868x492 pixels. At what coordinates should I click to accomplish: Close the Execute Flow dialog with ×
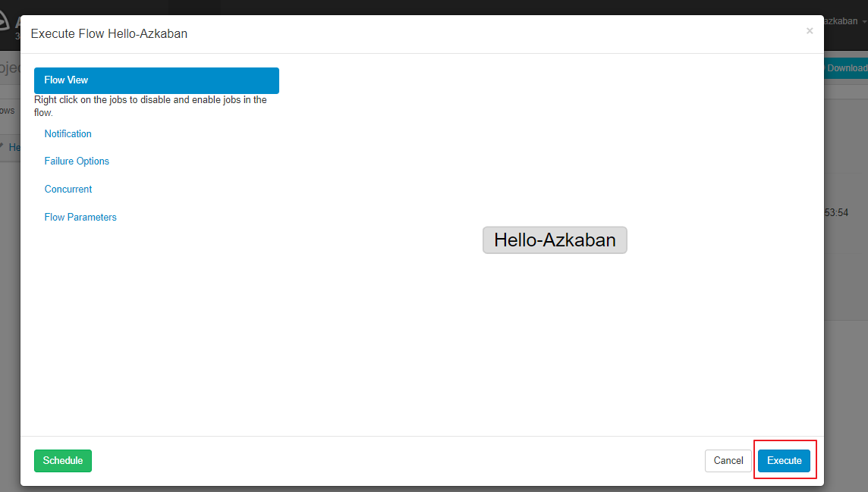[809, 31]
